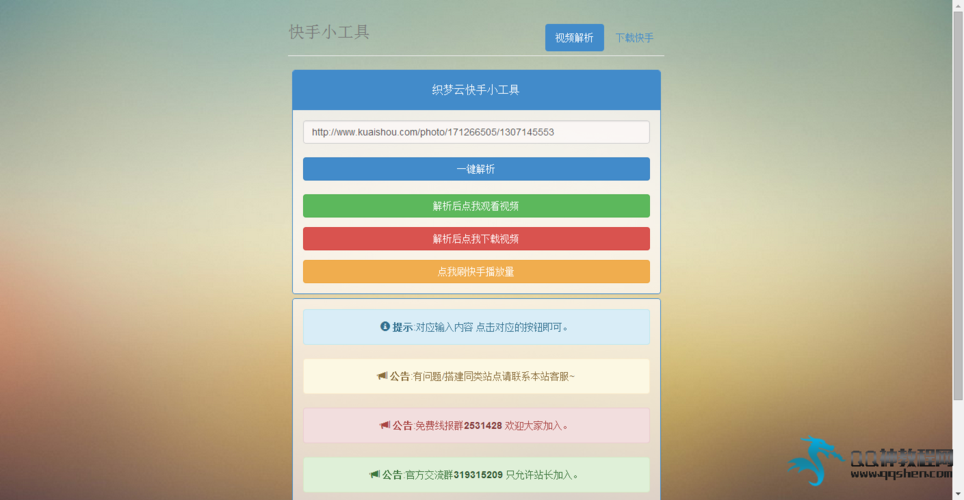Click megaphone icon in 联系本站客服 notice
The height and width of the screenshot is (500, 964).
pos(382,376)
